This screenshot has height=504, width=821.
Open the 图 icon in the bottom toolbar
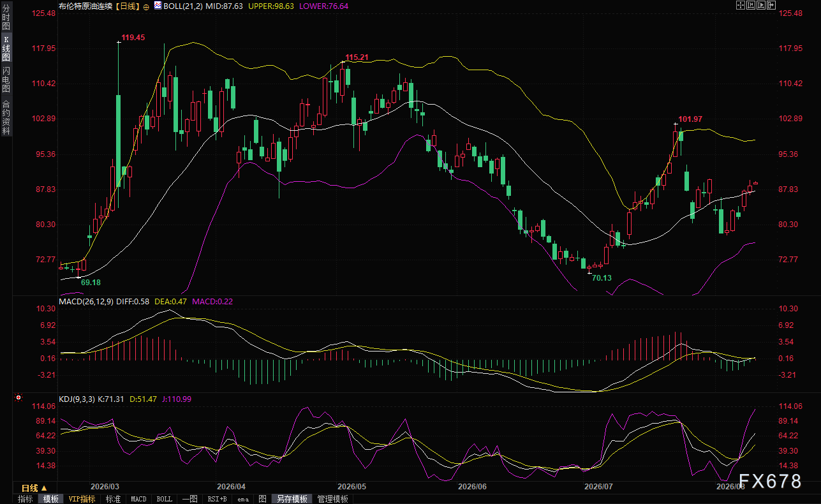coord(262,499)
